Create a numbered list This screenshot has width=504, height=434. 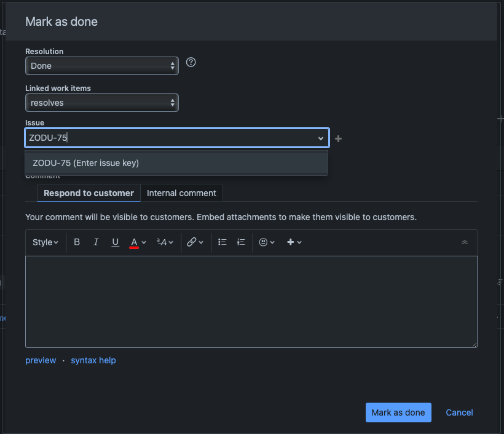241,242
